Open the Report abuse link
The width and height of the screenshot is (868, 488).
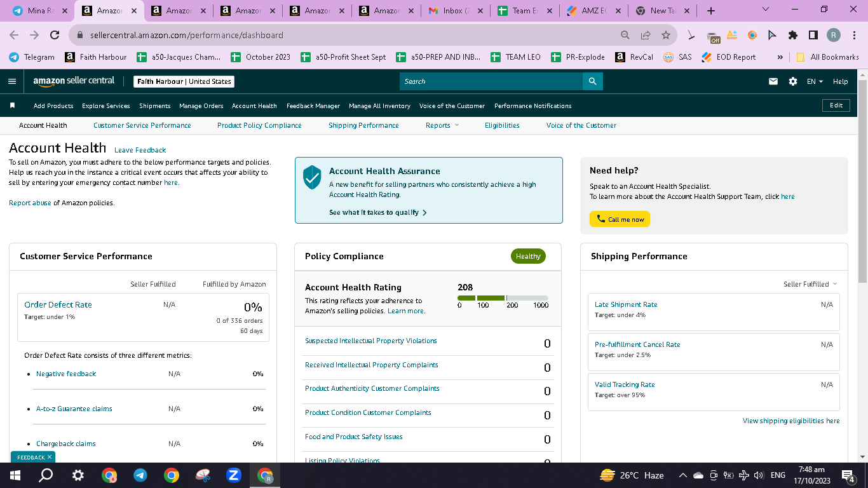click(x=30, y=203)
